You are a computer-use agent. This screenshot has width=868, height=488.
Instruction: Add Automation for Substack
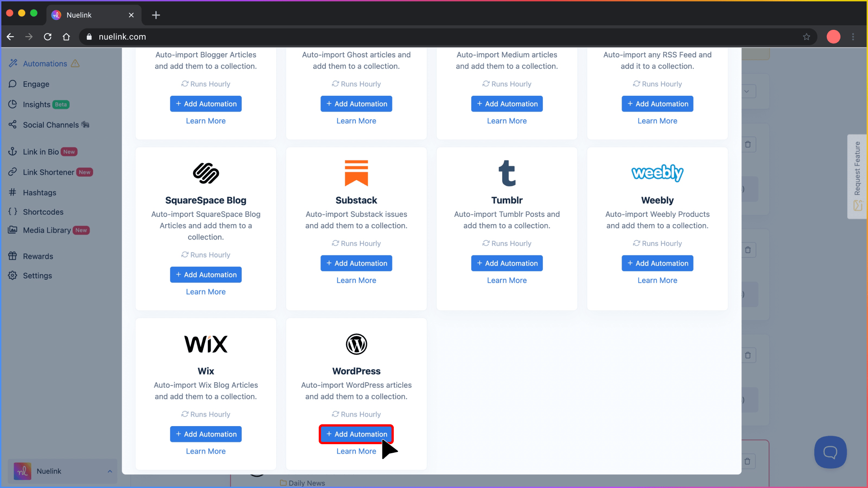click(356, 263)
